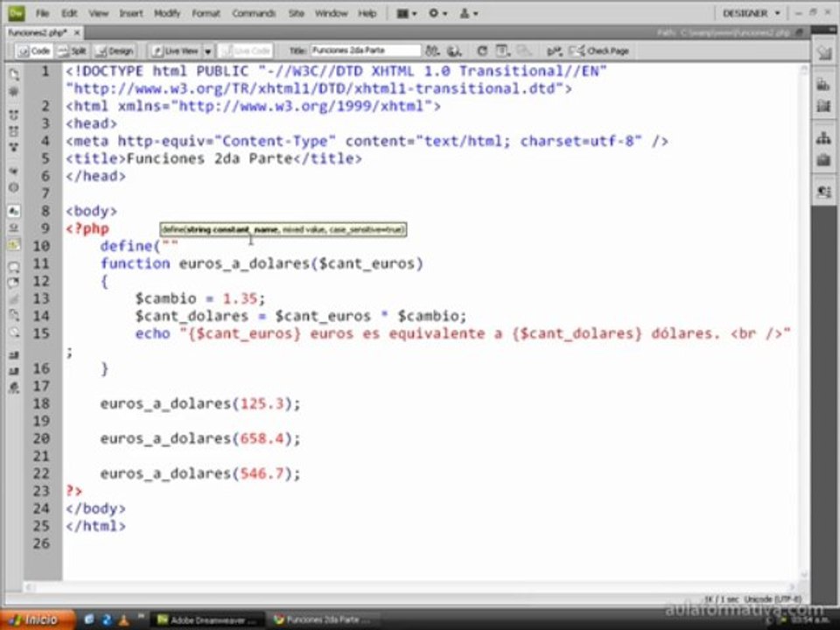Open the Windows Inicio start button

tap(35, 619)
